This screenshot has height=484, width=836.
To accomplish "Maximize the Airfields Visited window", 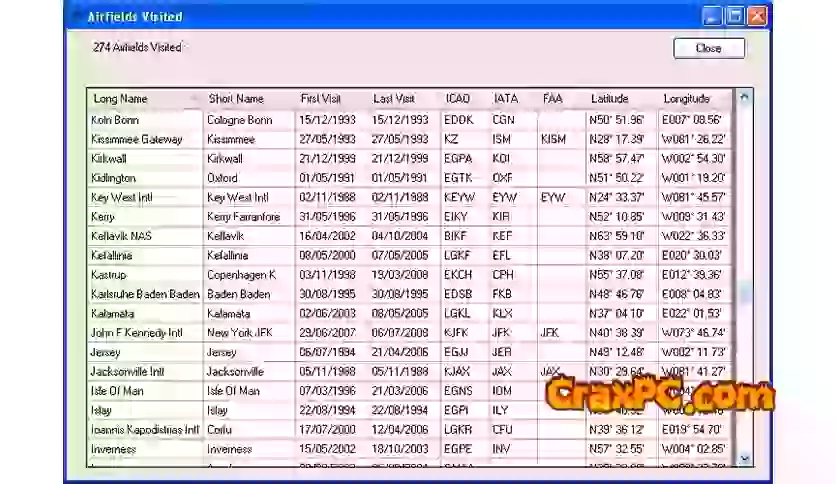I will tap(735, 16).
